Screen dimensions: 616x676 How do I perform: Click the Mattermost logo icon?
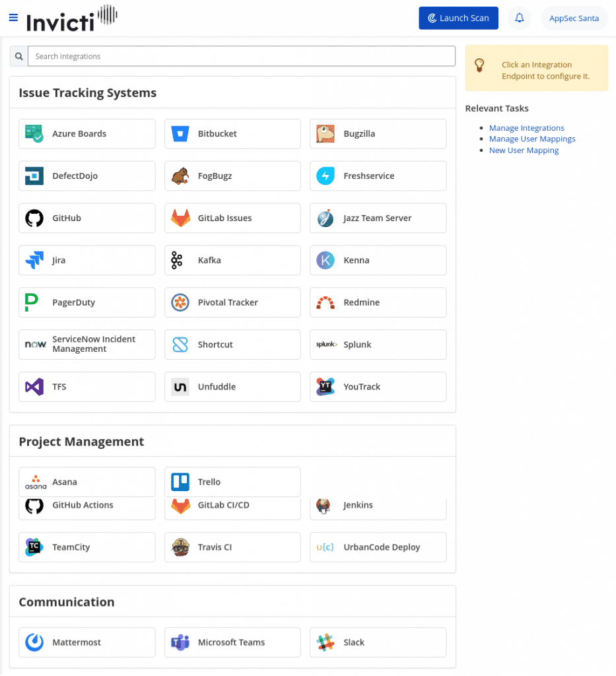34,642
